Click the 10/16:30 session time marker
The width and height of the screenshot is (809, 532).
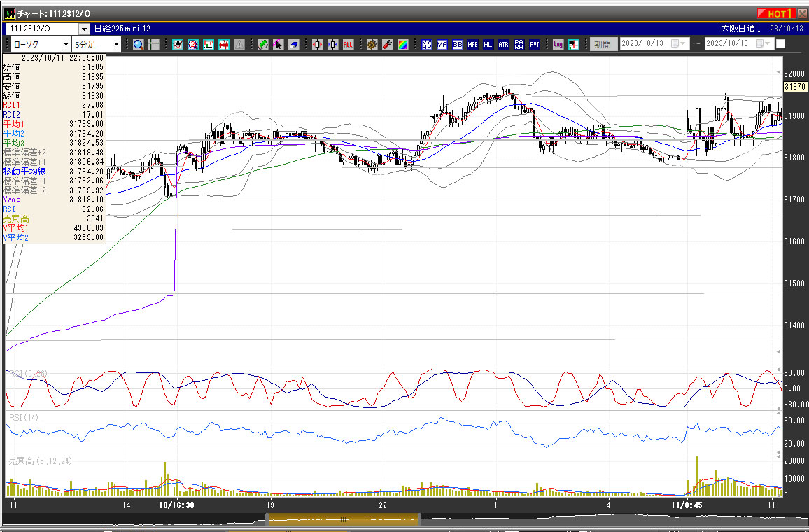click(176, 505)
